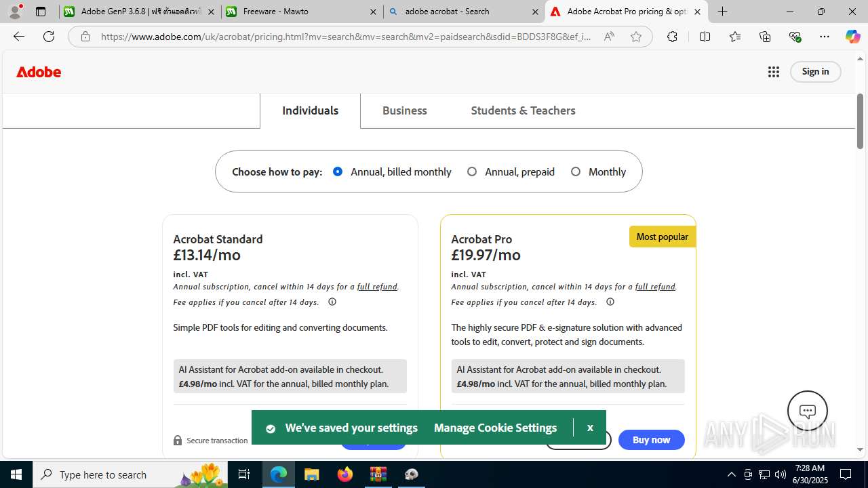The width and height of the screenshot is (868, 488).
Task: Open File Explorer from the taskbar
Action: click(x=312, y=474)
